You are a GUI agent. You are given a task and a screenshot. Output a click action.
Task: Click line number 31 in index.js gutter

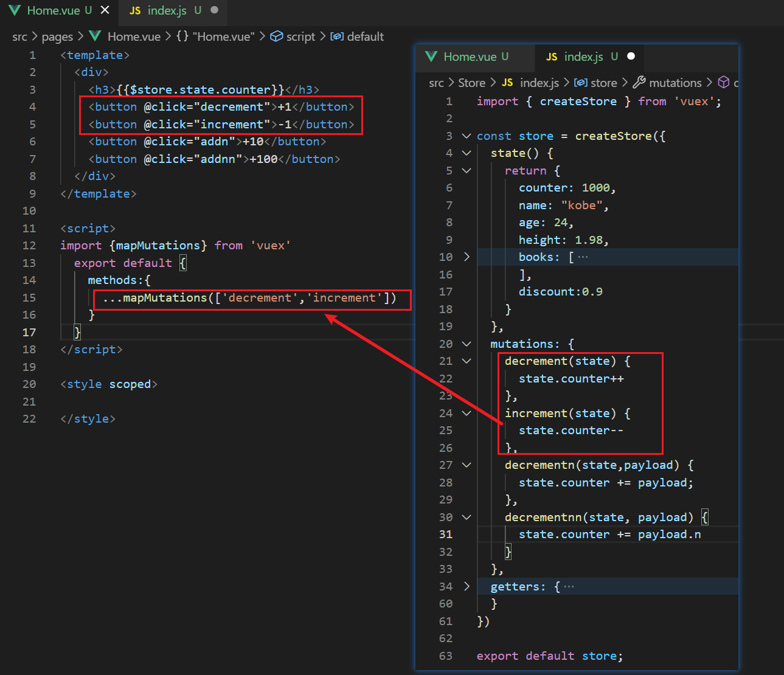[446, 535]
